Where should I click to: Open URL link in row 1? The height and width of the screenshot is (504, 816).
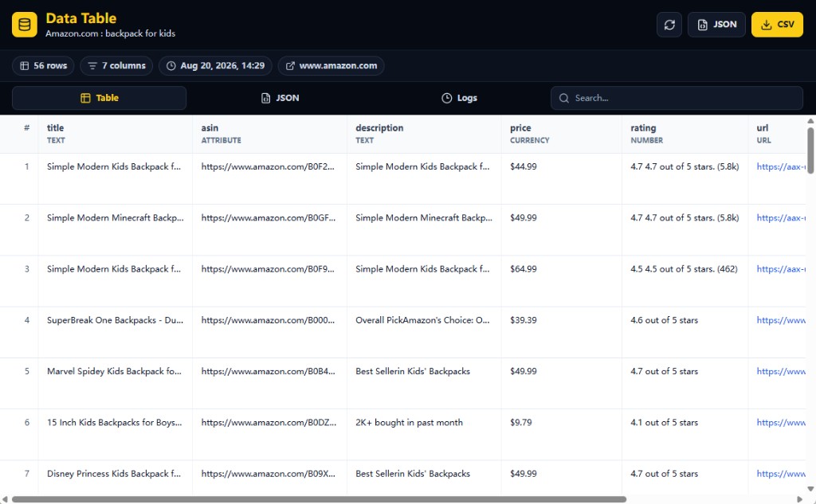[x=781, y=166]
